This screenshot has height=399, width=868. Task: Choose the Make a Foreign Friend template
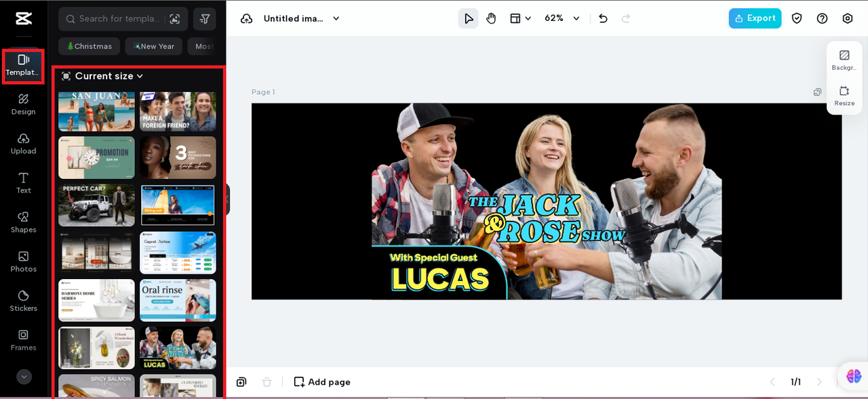178,111
